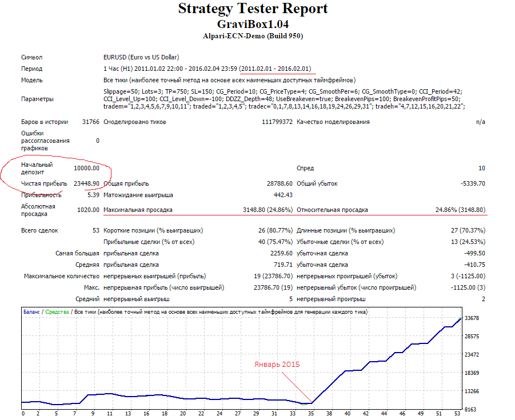Click the consecutive wins value 19 (23786.70)
This screenshot has width=515, height=420.
click(273, 276)
